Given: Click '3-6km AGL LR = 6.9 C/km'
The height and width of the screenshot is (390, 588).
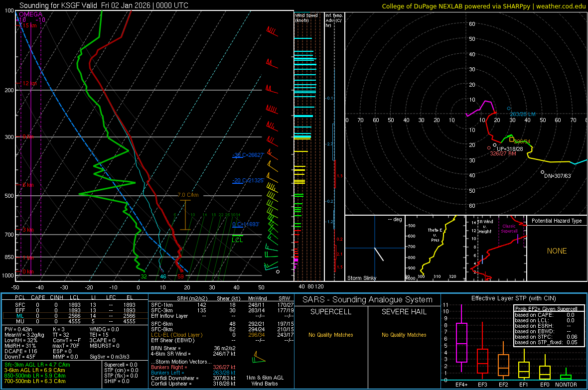Looking at the screenshot, I should click(x=34, y=370).
